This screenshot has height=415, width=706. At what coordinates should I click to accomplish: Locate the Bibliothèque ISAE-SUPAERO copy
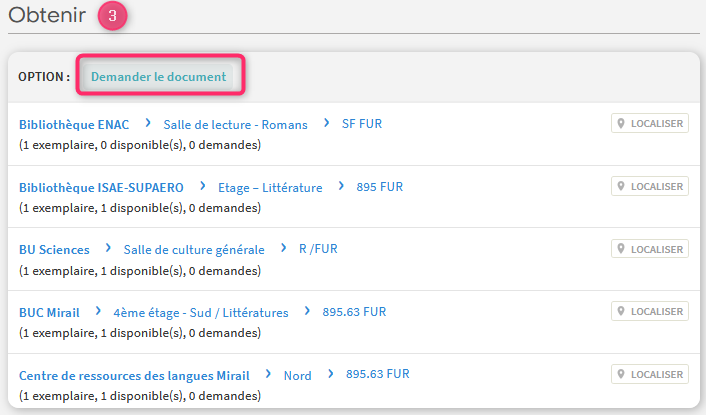[650, 187]
